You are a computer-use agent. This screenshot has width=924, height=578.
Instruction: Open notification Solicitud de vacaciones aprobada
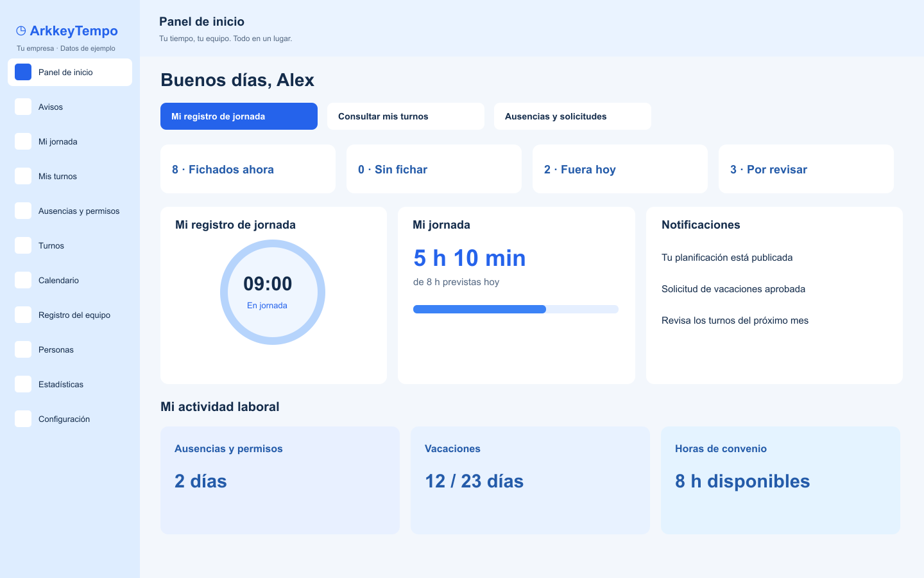(733, 289)
